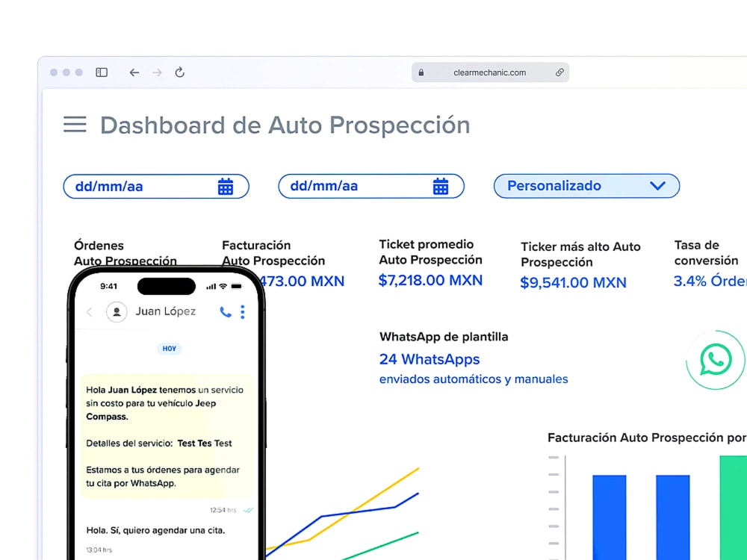
Task: Click the 24 WhatsApps link
Action: (x=430, y=359)
